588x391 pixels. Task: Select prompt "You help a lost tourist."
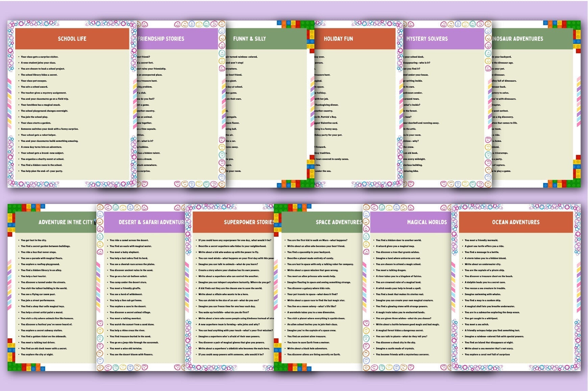(x=33, y=276)
